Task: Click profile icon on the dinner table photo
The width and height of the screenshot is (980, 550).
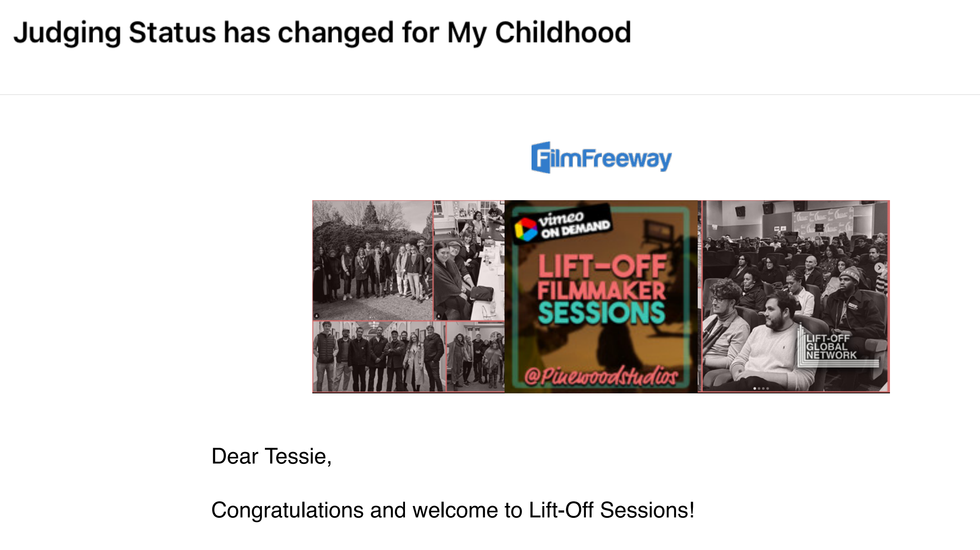Action: click(438, 316)
